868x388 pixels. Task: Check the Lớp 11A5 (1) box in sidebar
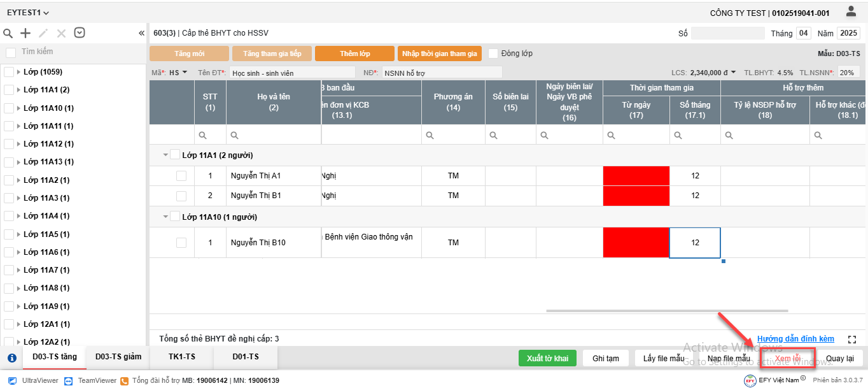click(9, 234)
